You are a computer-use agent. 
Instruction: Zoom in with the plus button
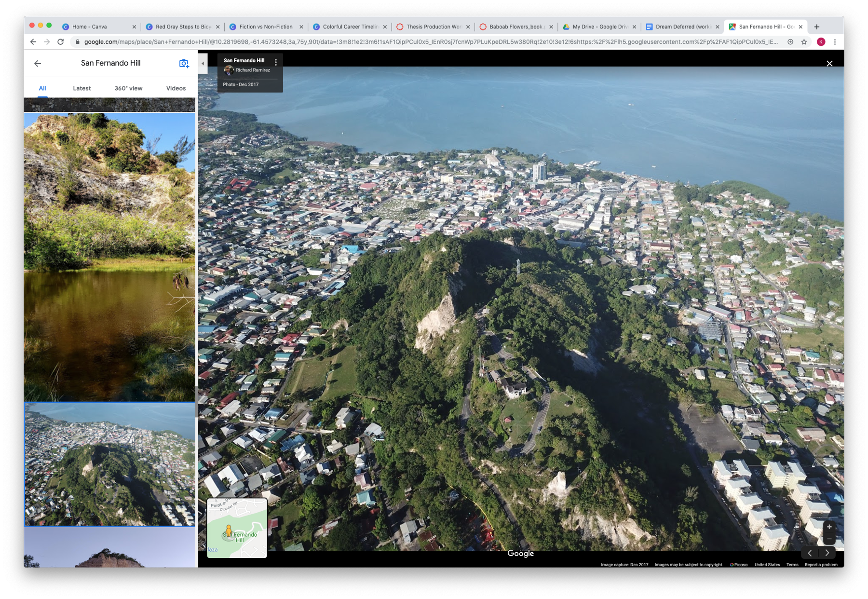(x=829, y=527)
